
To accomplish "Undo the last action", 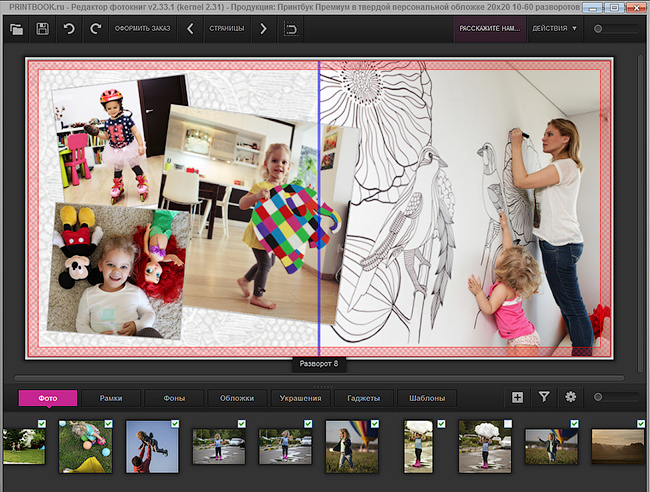I will 69,29.
